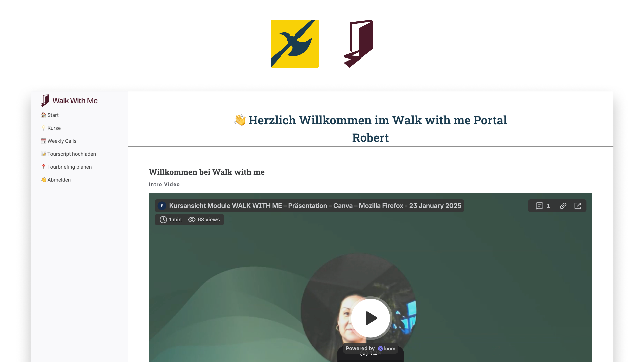Click the Walk With Me sidebar title
644x362 pixels.
tap(75, 101)
